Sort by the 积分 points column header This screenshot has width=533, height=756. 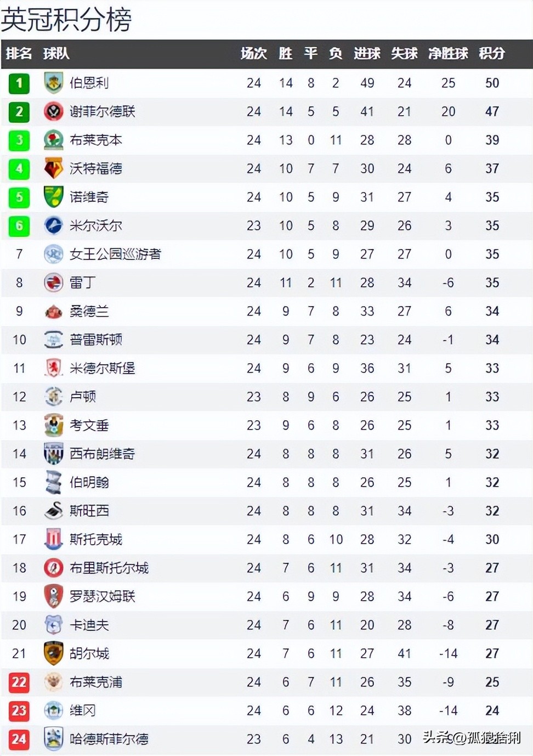491,53
